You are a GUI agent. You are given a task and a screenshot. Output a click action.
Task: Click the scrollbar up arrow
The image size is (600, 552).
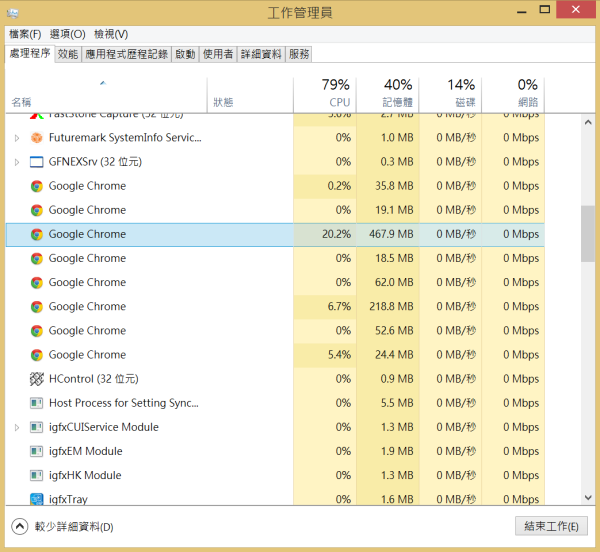click(x=588, y=122)
